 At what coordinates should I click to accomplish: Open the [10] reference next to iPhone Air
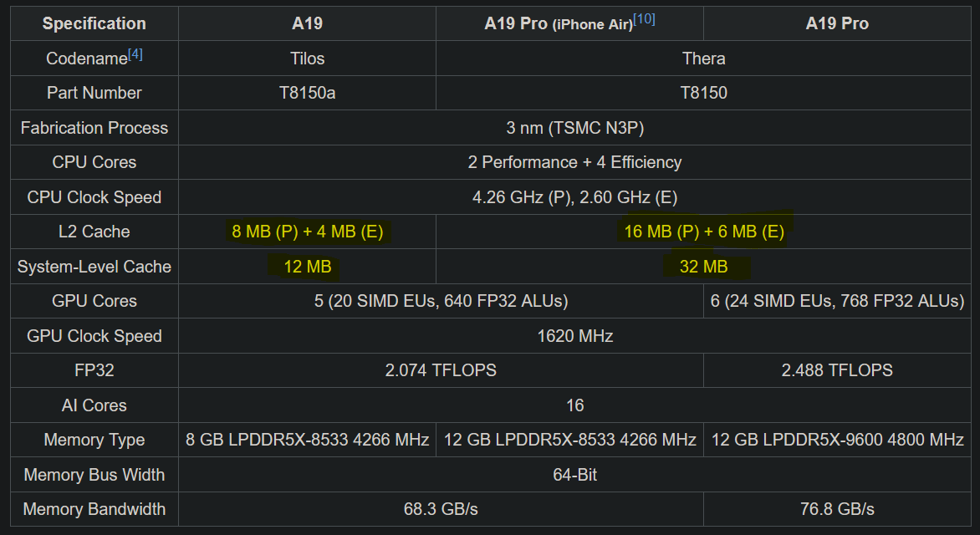point(644,19)
